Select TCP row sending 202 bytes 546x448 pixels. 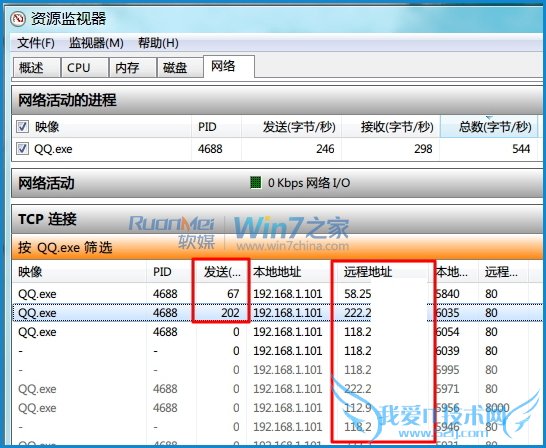[277, 313]
